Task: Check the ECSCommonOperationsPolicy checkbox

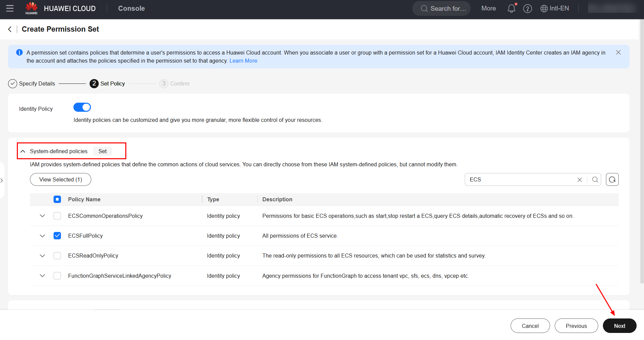Action: click(57, 216)
